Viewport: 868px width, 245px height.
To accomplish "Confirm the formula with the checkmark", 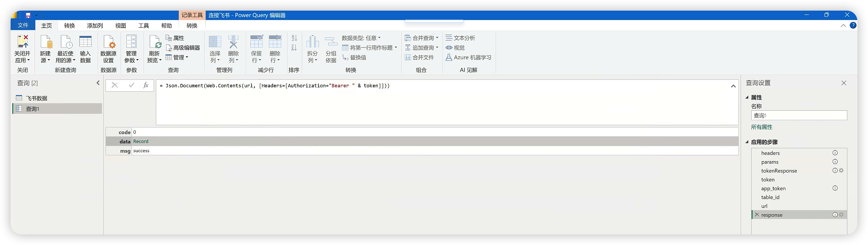I will click(131, 85).
